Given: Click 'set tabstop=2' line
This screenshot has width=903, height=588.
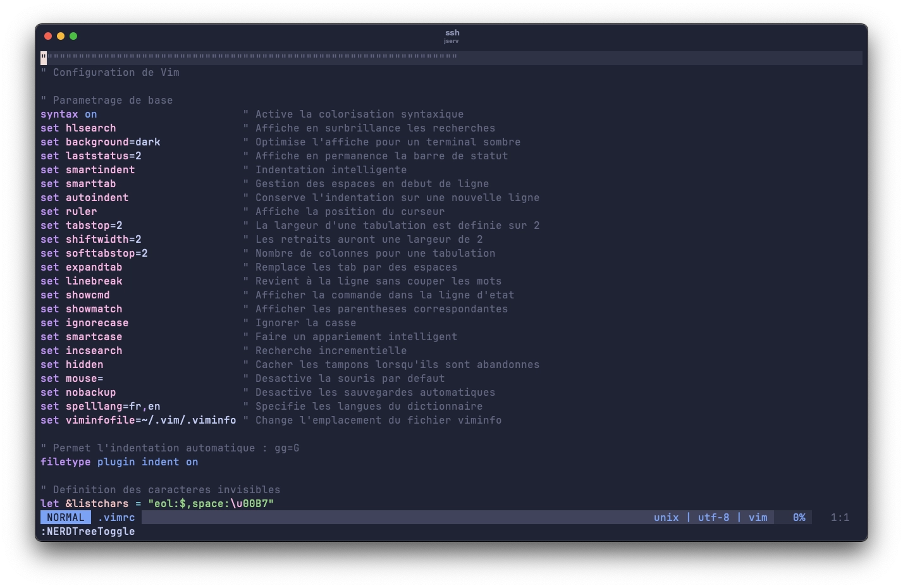Looking at the screenshot, I should [82, 226].
